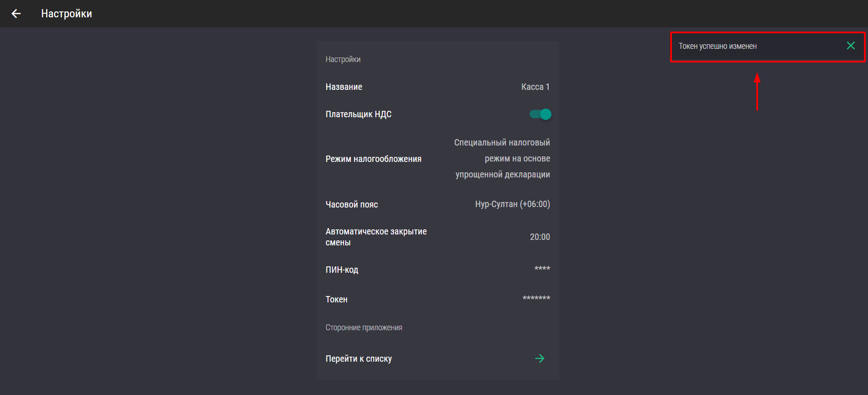Click the Токен row label
The image size is (868, 395).
click(x=337, y=299)
